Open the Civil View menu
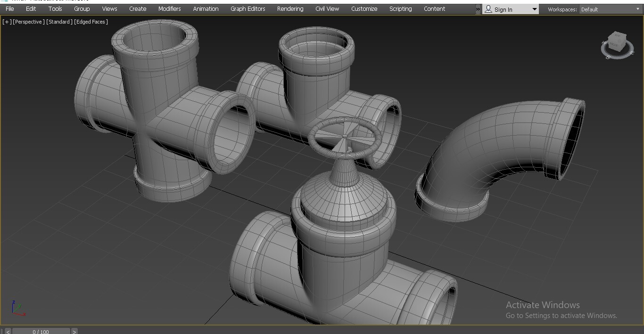 pyautogui.click(x=327, y=8)
